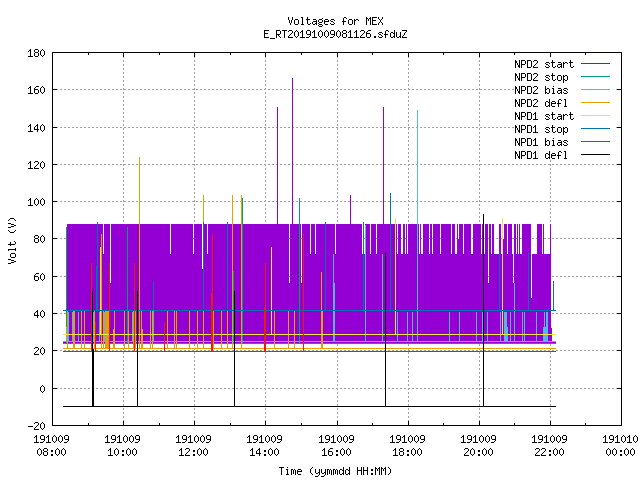Click the orange NPD2 defl legend line

[x=595, y=103]
